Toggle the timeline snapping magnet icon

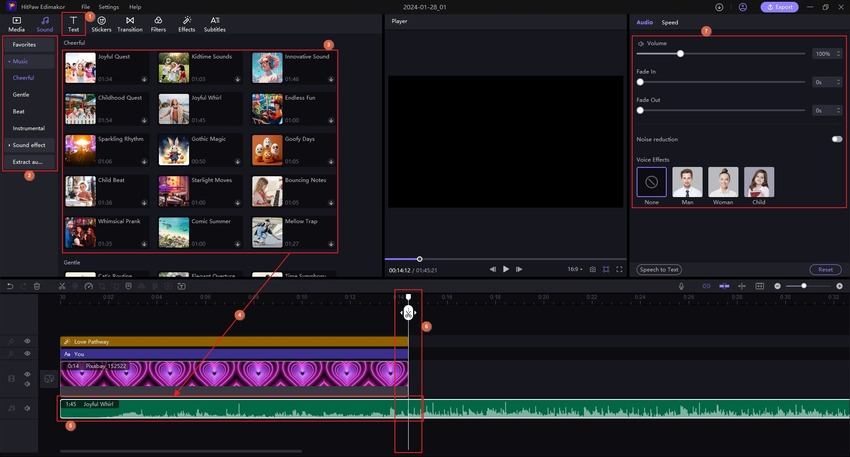click(x=724, y=286)
